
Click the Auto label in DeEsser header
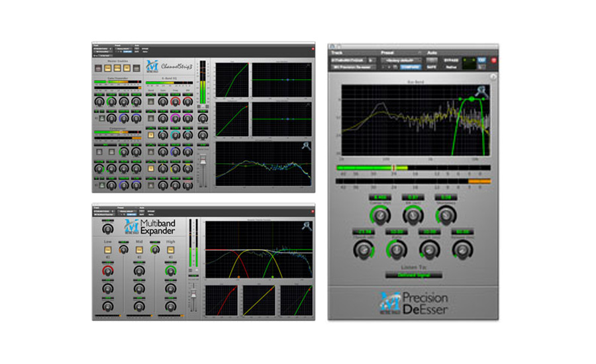(x=432, y=53)
